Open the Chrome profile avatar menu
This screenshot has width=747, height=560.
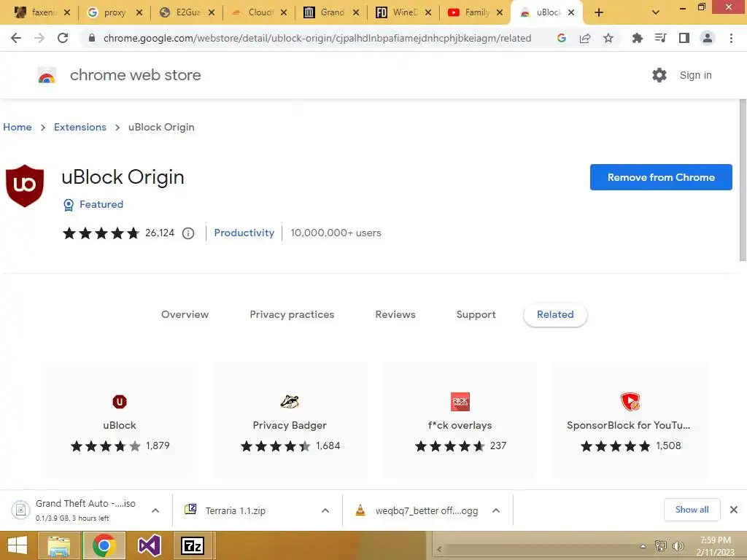pos(708,38)
